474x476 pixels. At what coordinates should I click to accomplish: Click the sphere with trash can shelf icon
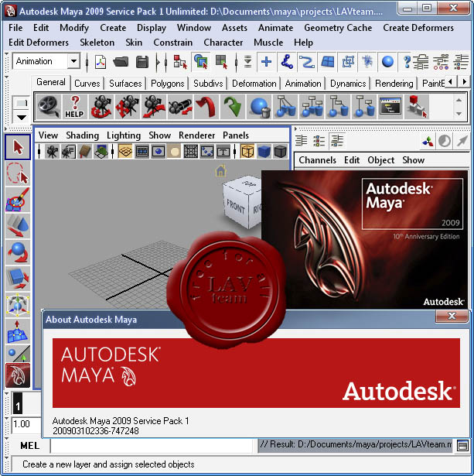(258, 107)
